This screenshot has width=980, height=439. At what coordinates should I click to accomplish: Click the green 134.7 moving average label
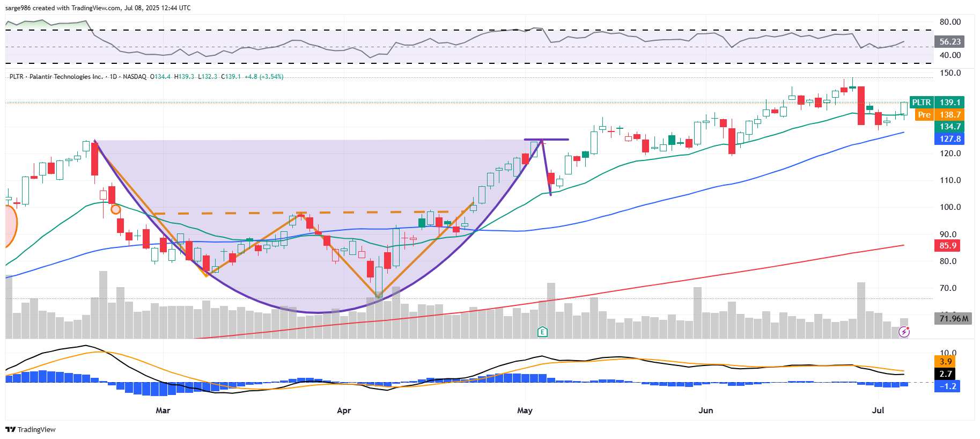[x=949, y=127]
